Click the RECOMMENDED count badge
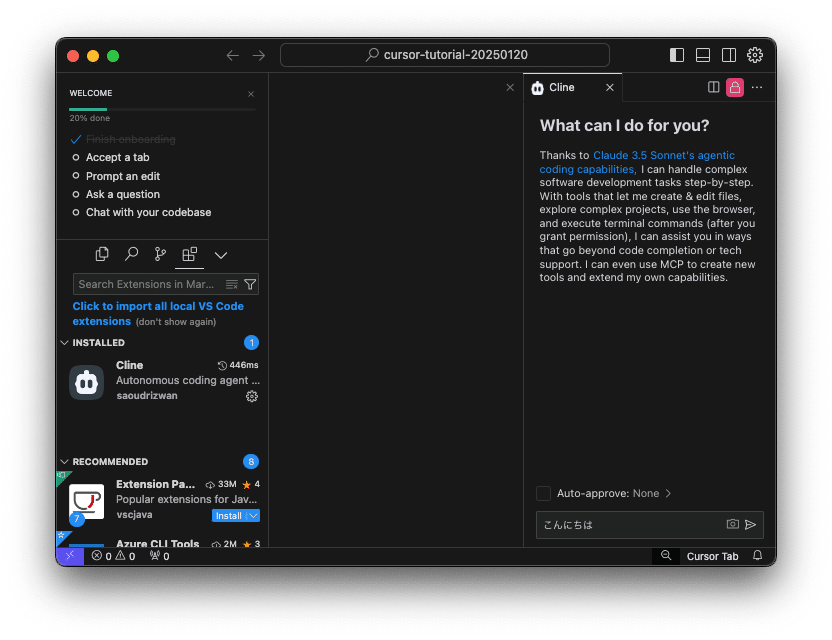This screenshot has height=640, width=832. coord(251,462)
